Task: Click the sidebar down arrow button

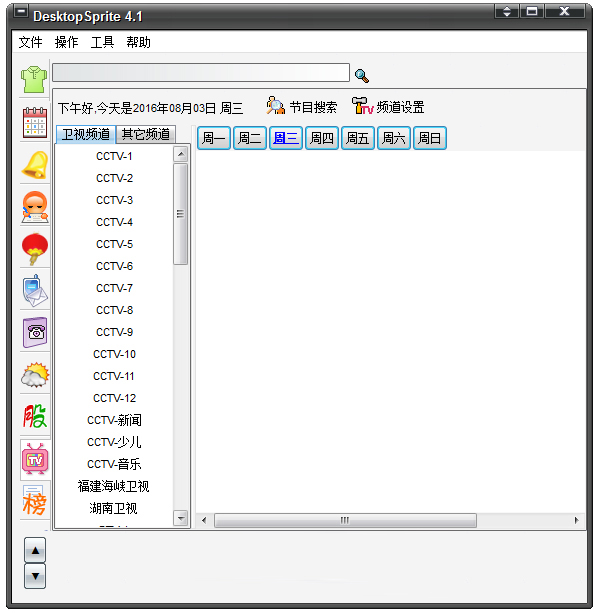Action: pyautogui.click(x=35, y=576)
